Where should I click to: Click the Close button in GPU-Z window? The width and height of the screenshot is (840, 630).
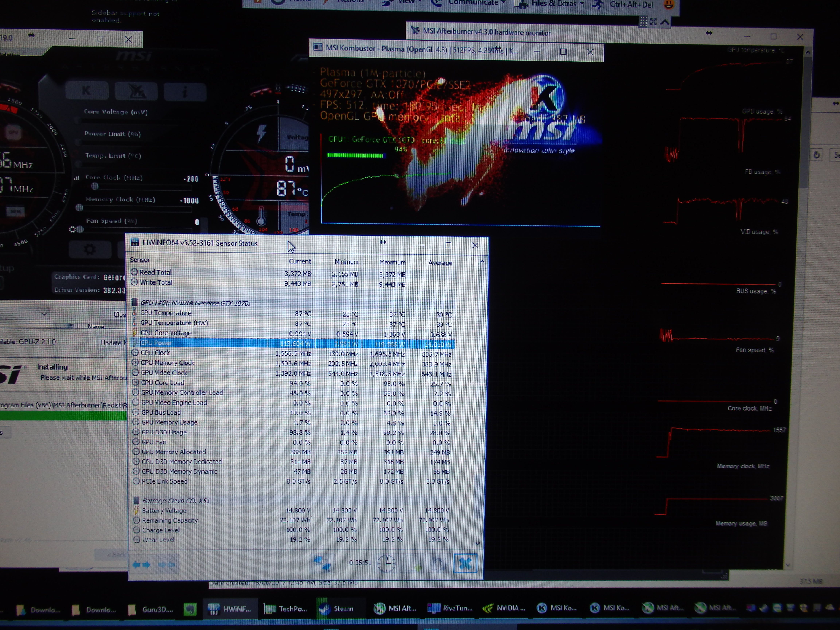pyautogui.click(x=114, y=314)
